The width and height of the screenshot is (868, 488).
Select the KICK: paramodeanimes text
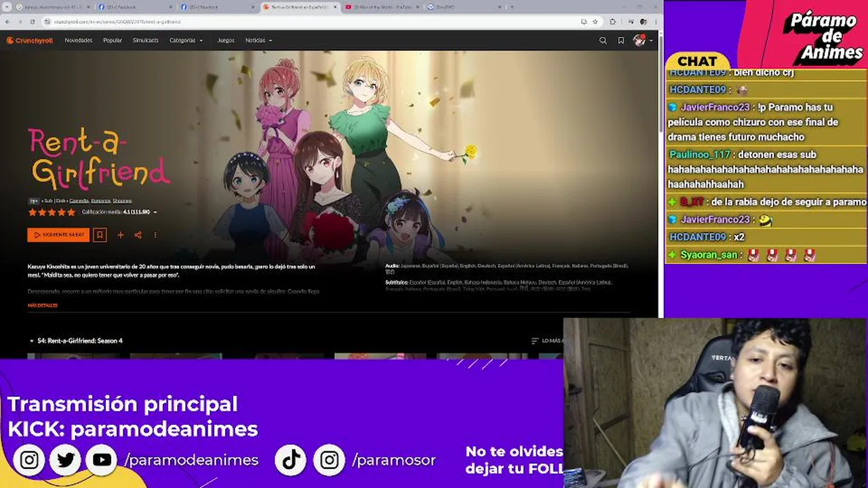133,429
